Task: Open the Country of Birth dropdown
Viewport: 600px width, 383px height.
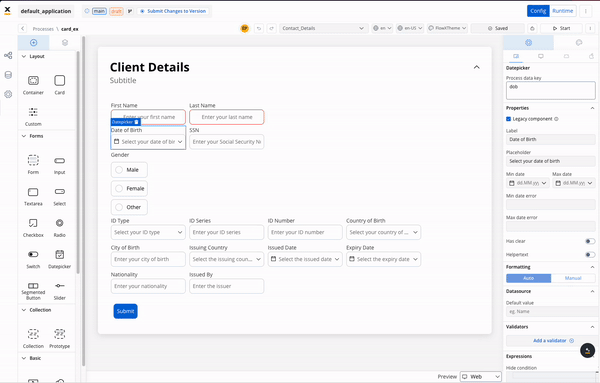Action: pyautogui.click(x=383, y=232)
